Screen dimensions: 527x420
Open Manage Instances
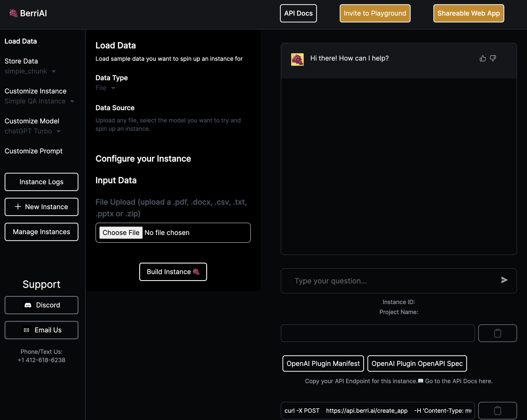click(x=42, y=231)
